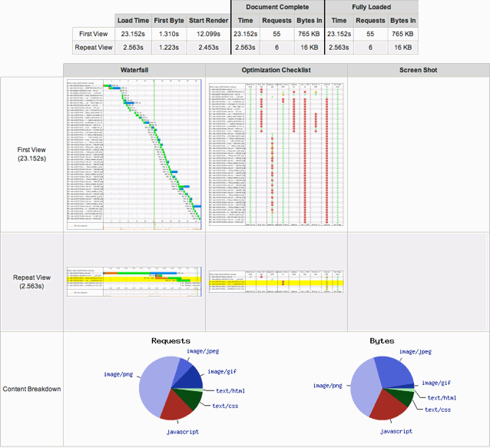Open the First View waterfall thumbnail

[x=134, y=154]
